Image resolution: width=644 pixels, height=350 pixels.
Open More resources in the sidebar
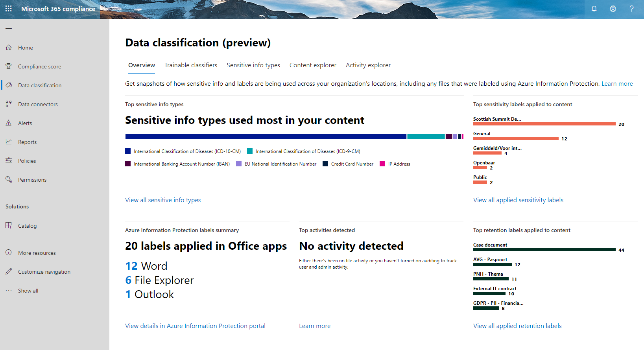click(x=37, y=252)
